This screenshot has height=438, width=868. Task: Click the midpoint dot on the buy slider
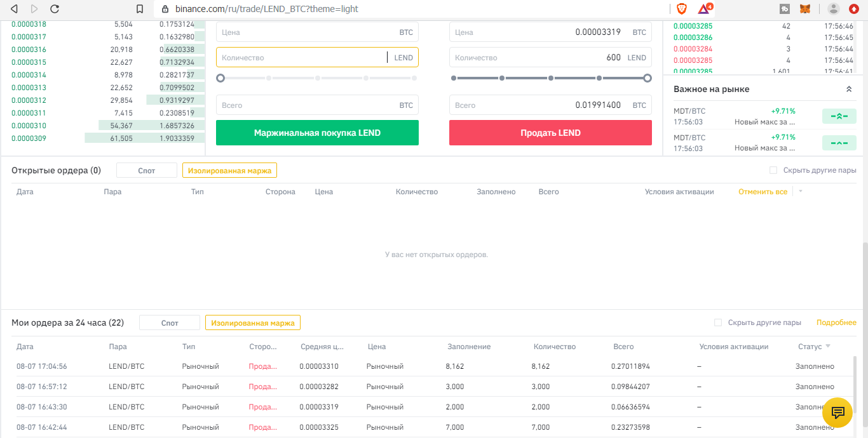point(318,78)
